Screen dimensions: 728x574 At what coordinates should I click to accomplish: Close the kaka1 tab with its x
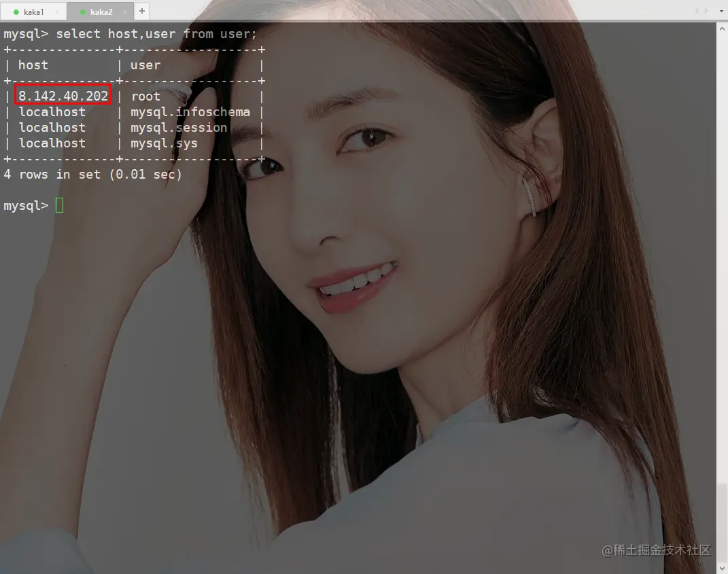(58, 12)
